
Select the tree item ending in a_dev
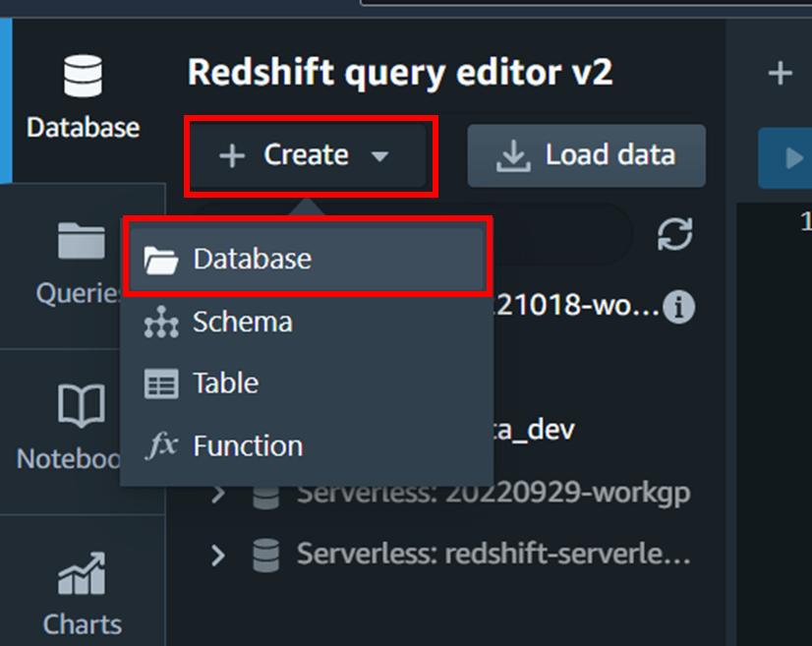534,430
